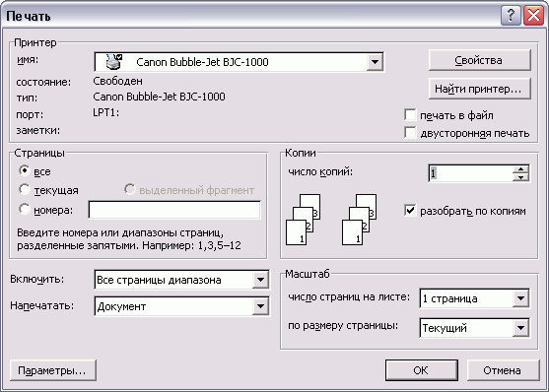Expand the "Включить" dropdown
The height and width of the screenshot is (392, 549).
pyautogui.click(x=260, y=280)
